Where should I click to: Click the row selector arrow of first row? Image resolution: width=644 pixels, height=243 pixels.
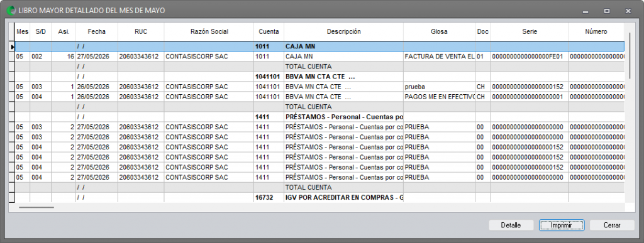point(12,46)
